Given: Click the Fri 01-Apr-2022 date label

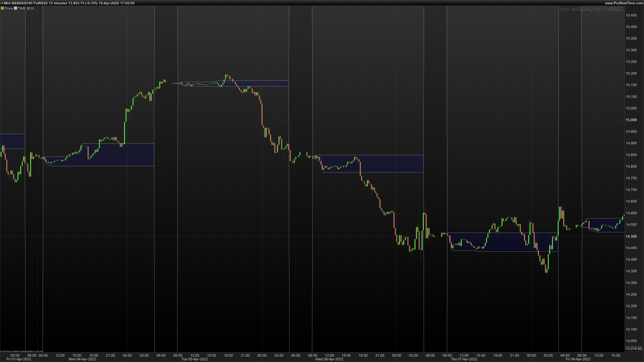Looking at the screenshot, I should click(19, 359).
